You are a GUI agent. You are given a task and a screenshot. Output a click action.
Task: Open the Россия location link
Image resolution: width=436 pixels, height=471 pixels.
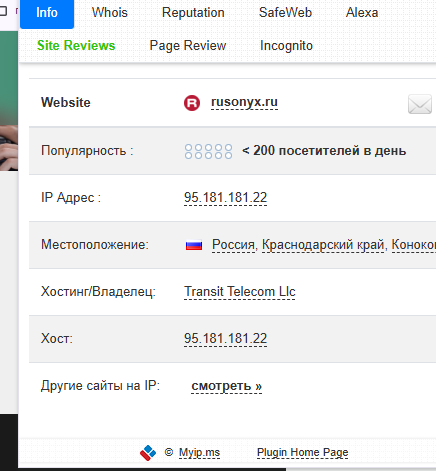(234, 245)
